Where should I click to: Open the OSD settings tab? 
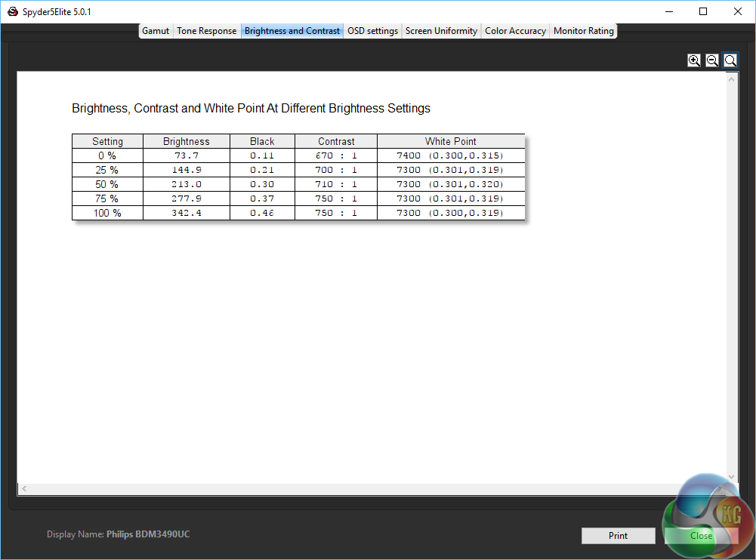tap(372, 31)
